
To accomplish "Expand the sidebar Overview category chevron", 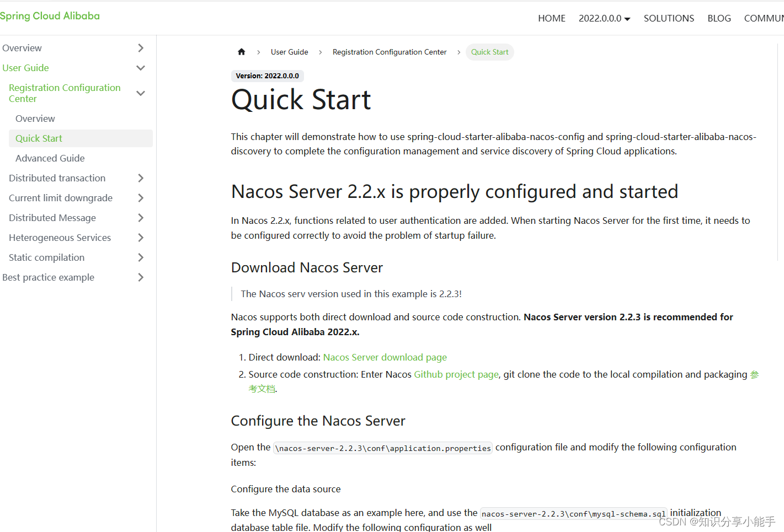I will [x=141, y=48].
